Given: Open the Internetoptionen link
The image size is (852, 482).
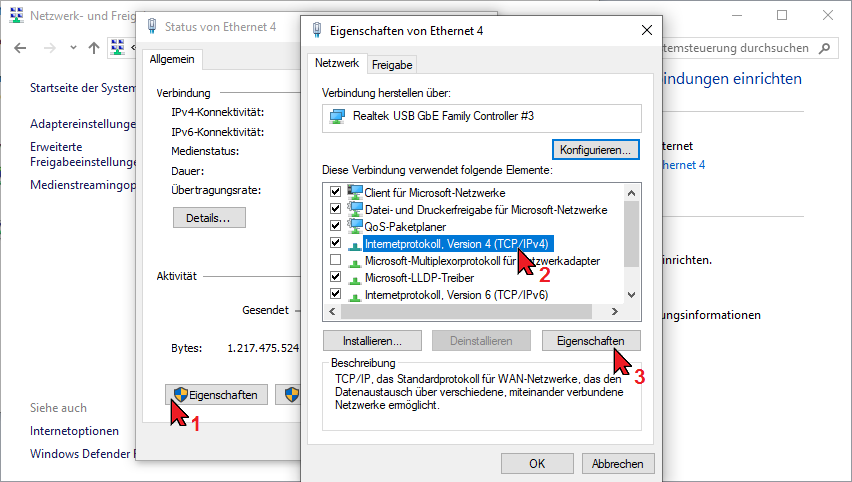Looking at the screenshot, I should (74, 431).
